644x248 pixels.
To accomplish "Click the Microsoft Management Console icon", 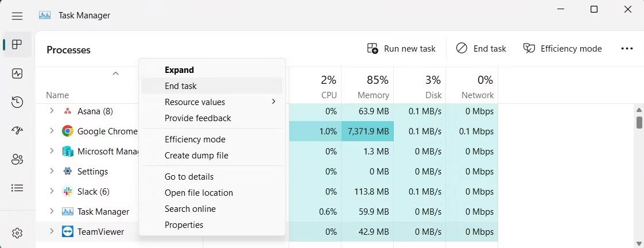I will tap(67, 151).
